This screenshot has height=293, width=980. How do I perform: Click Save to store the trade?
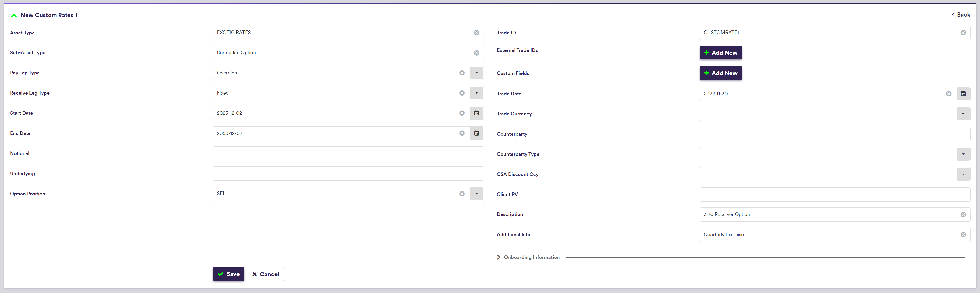[x=228, y=274]
